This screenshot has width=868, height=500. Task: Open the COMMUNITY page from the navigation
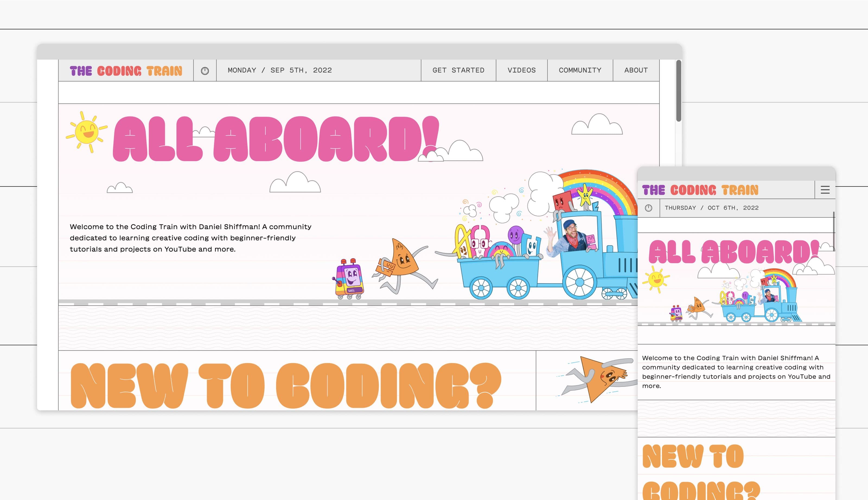tap(579, 70)
